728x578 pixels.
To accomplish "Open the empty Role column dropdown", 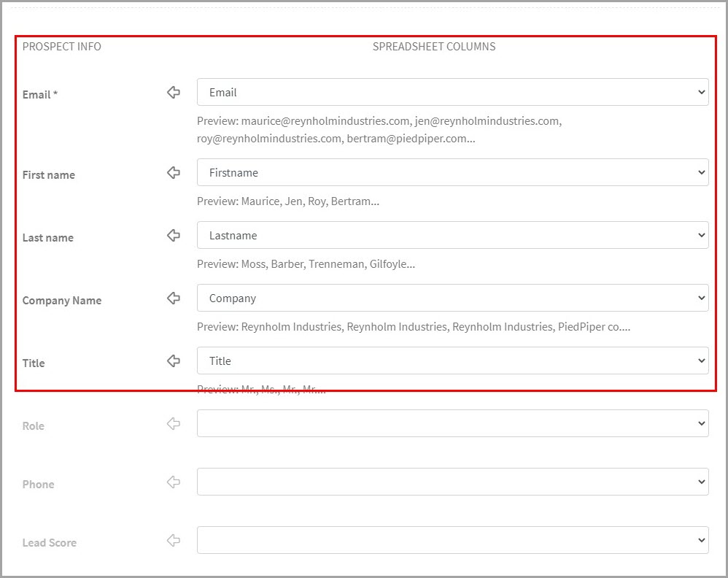I will [452, 424].
